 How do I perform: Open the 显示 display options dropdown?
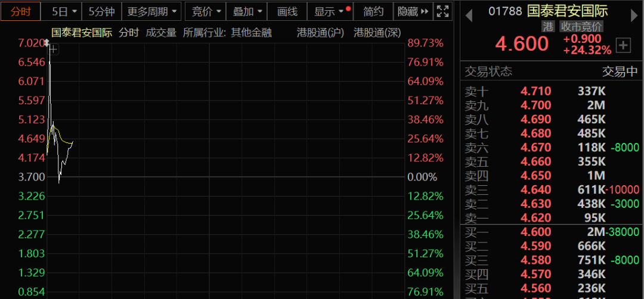[x=330, y=11]
